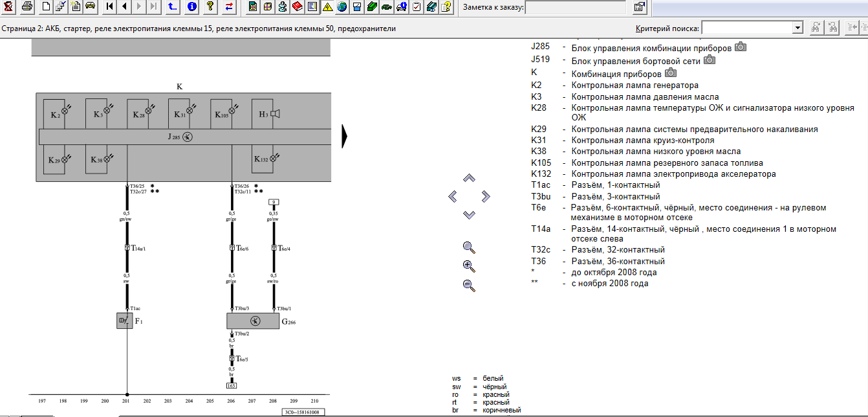The height and width of the screenshot is (417, 868).
Task: Open the blue info icon
Action: (x=192, y=7)
